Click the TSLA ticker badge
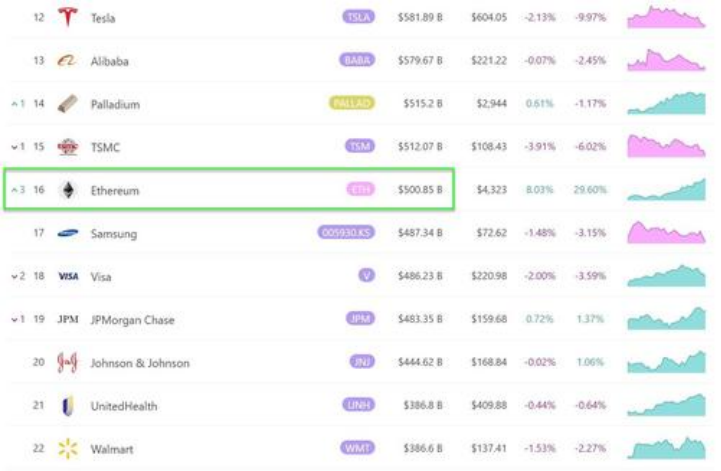This screenshot has width=721, height=471. coord(358,18)
